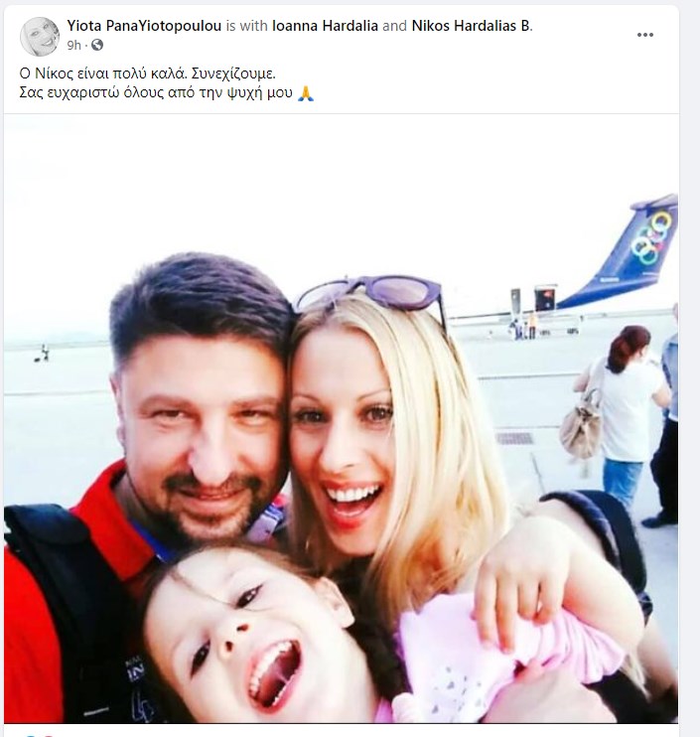Click the 9h post timestamp
The height and width of the screenshot is (737, 700).
pyautogui.click(x=74, y=45)
